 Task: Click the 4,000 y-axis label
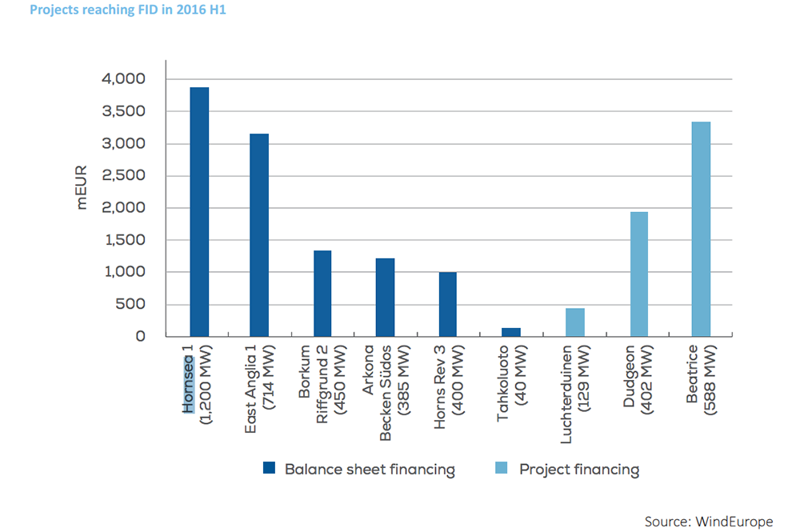(x=123, y=78)
